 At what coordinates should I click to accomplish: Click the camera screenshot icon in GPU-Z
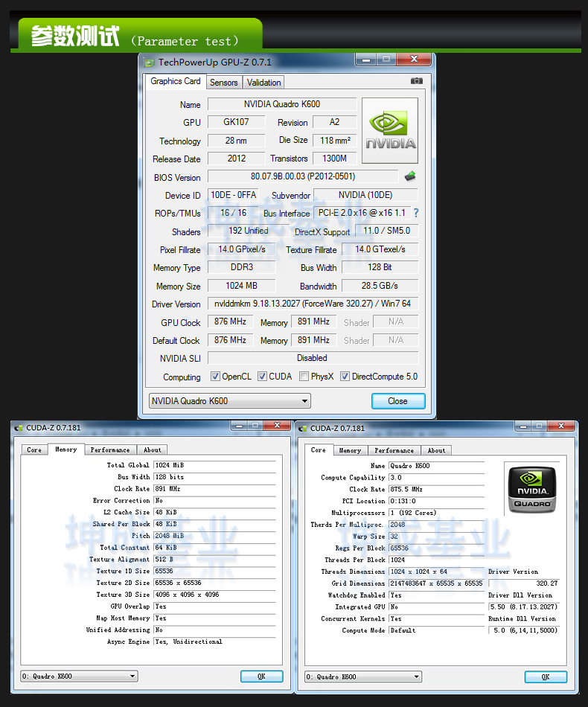coord(417,80)
